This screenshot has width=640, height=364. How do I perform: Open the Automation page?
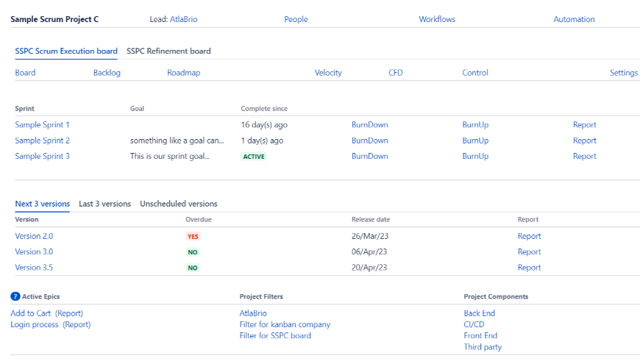click(574, 19)
